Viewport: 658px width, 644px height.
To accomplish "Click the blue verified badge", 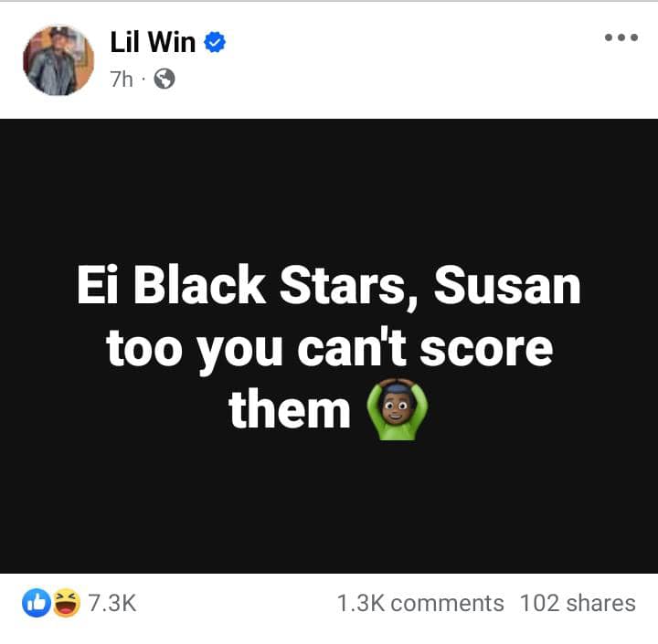I will pos(215,42).
